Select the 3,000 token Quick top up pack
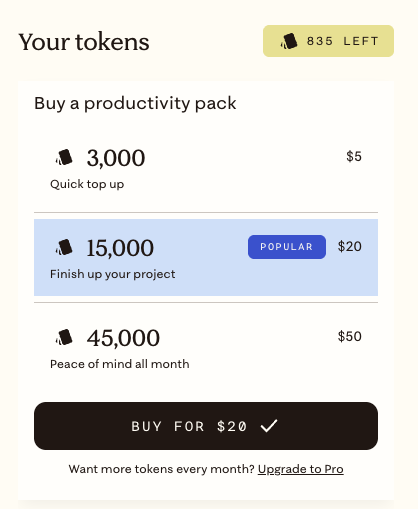Image resolution: width=418 pixels, height=509 pixels. click(x=206, y=168)
